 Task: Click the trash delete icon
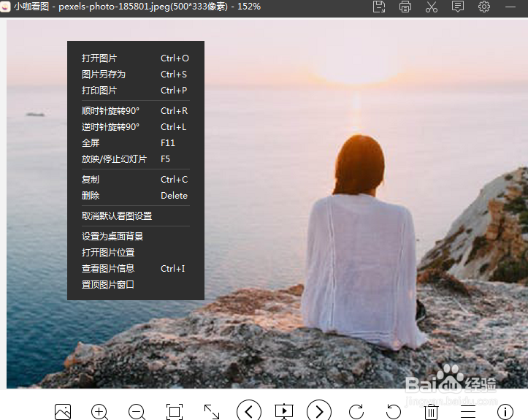[x=431, y=411]
